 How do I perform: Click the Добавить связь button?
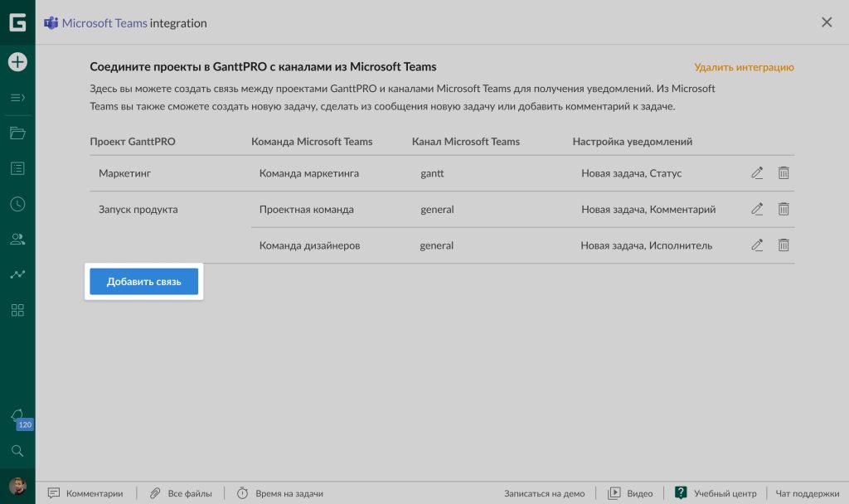tap(143, 281)
